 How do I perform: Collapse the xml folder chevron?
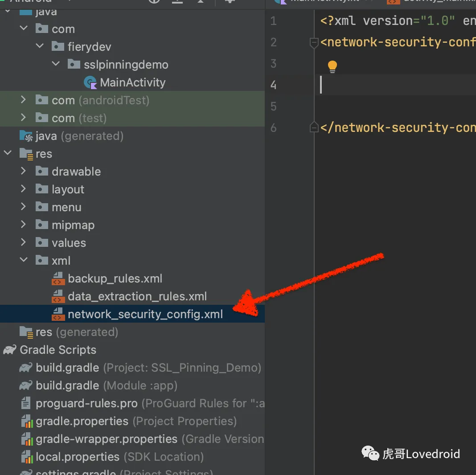(24, 260)
